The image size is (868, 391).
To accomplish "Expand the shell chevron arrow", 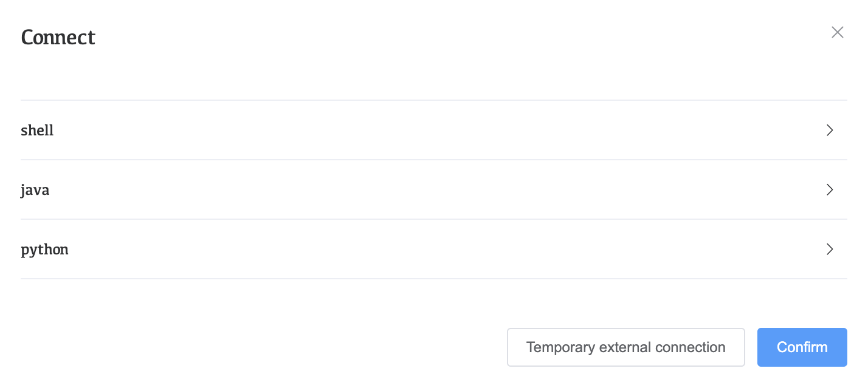I will click(830, 130).
